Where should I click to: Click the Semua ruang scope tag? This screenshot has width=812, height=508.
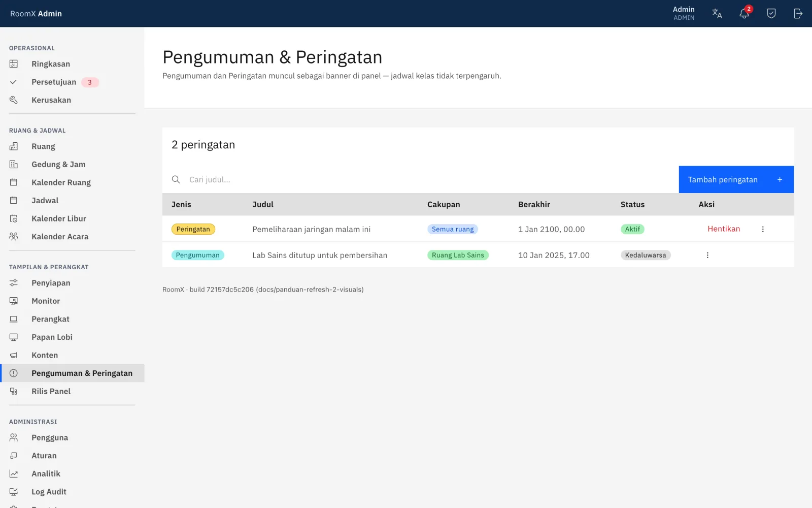(453, 229)
